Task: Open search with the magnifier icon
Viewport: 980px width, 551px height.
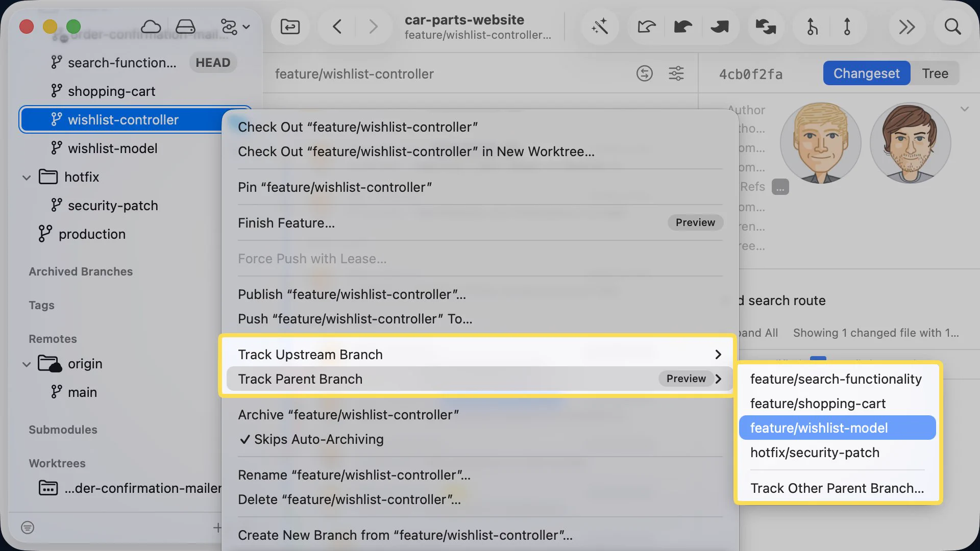Action: pos(952,27)
